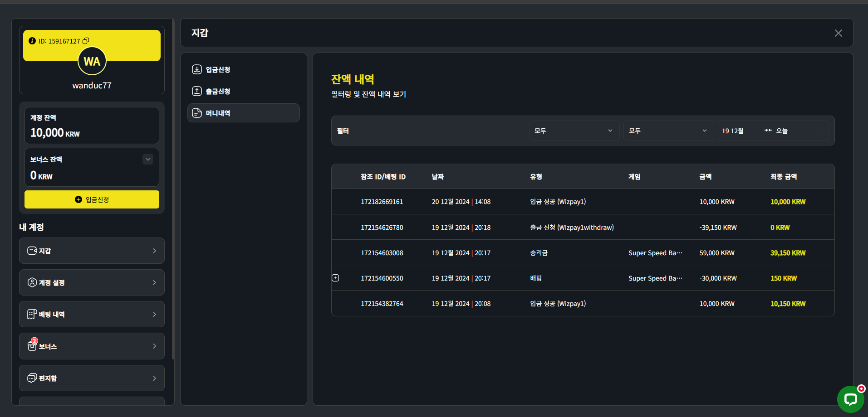
Task: Click the yellow 입금신청 deposit button
Action: 92,199
